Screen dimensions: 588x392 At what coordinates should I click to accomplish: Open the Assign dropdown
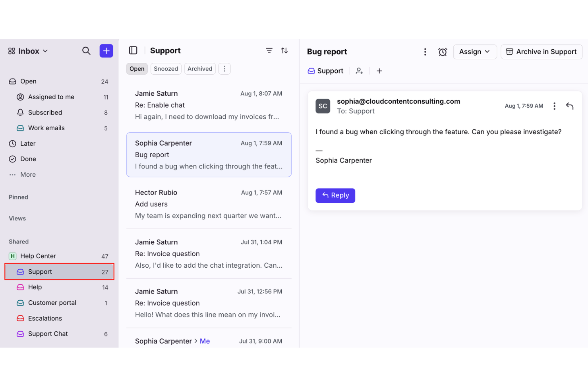[x=475, y=52]
